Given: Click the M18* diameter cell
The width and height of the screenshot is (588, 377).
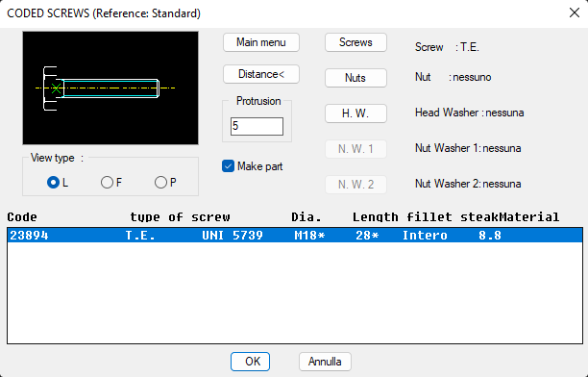Looking at the screenshot, I should [x=309, y=236].
